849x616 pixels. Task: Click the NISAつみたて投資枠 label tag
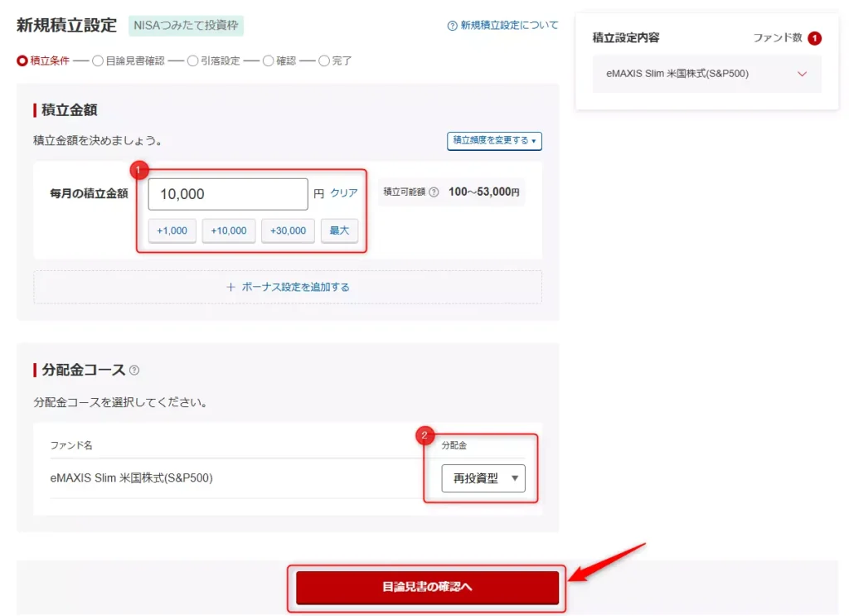tap(185, 26)
